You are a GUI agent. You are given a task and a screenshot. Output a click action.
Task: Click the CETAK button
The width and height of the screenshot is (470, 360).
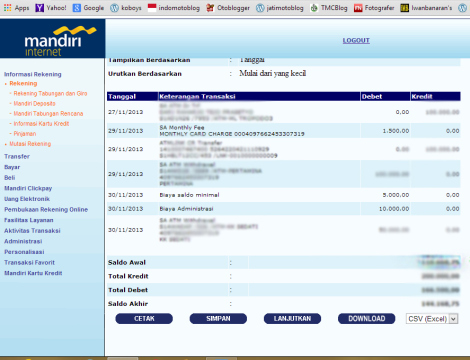pos(144,318)
